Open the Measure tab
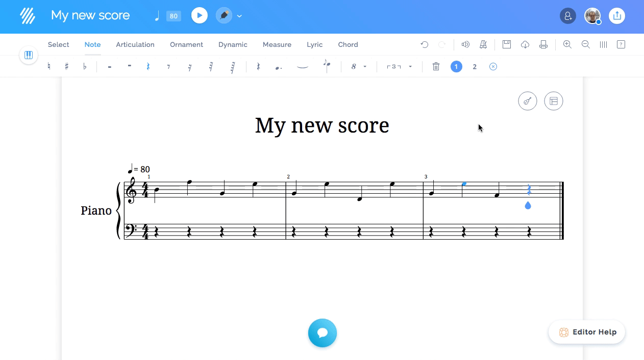 (x=277, y=44)
